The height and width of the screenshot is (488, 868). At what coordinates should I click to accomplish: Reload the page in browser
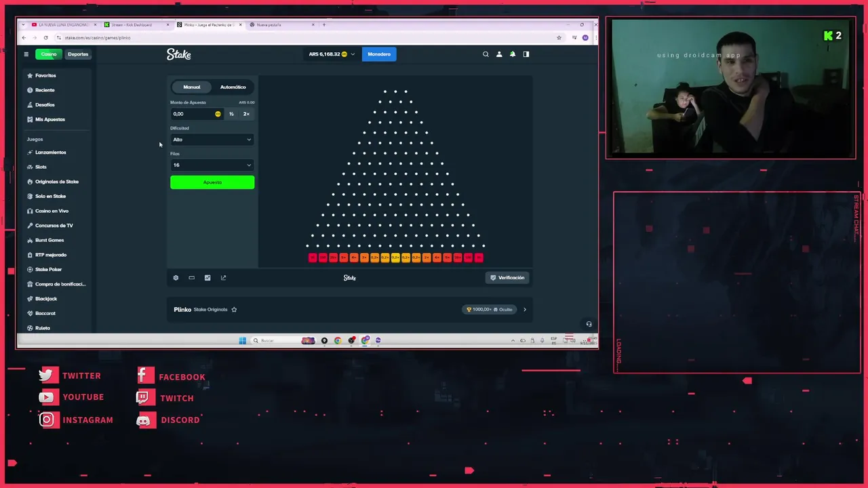point(45,38)
